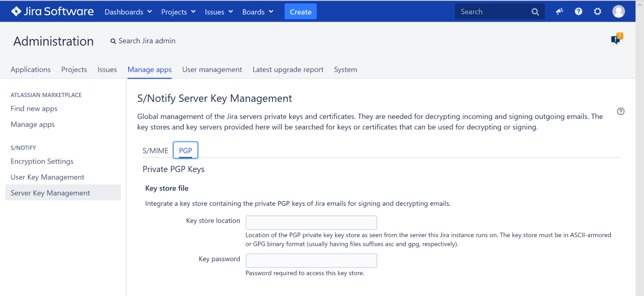Click the magnifier icon in Search box
The image size is (644, 296).
(x=535, y=12)
